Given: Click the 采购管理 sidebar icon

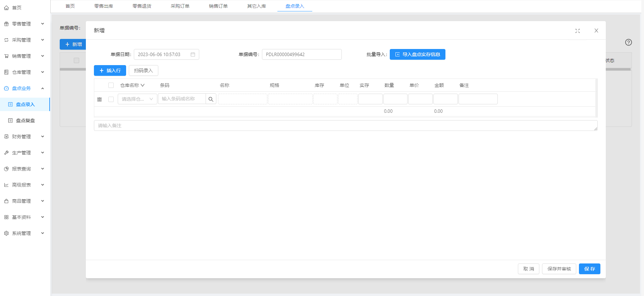Looking at the screenshot, I should point(6,40).
